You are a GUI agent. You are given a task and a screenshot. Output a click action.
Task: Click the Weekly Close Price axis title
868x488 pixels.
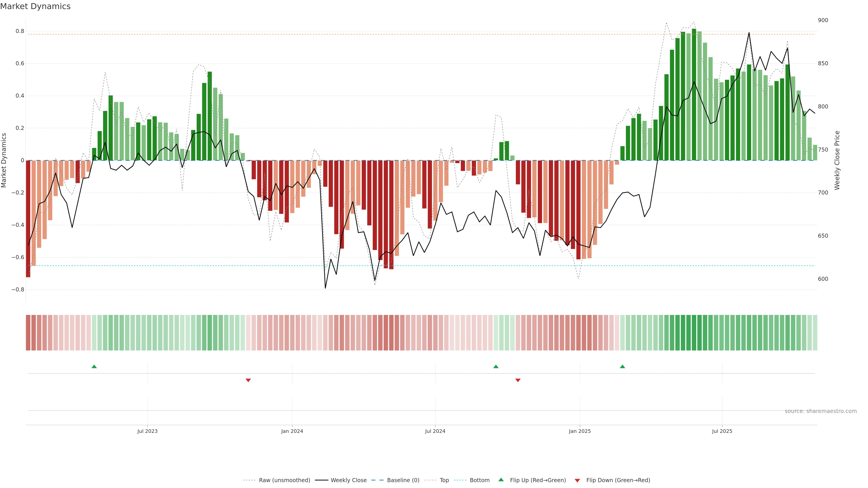tap(837, 160)
